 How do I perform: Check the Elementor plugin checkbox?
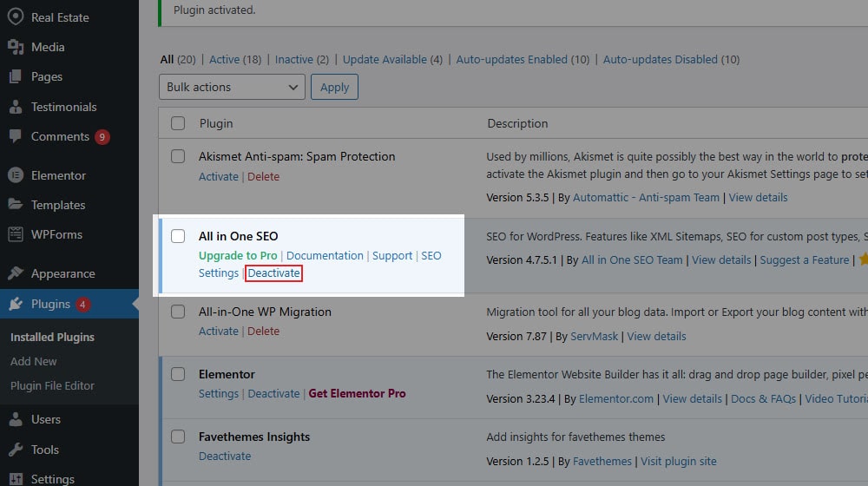coord(178,374)
